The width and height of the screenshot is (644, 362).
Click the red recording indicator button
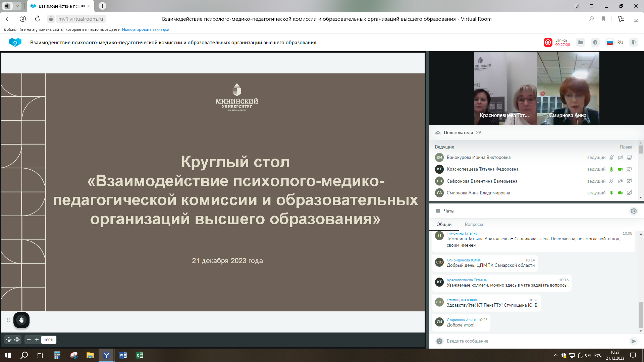(548, 43)
